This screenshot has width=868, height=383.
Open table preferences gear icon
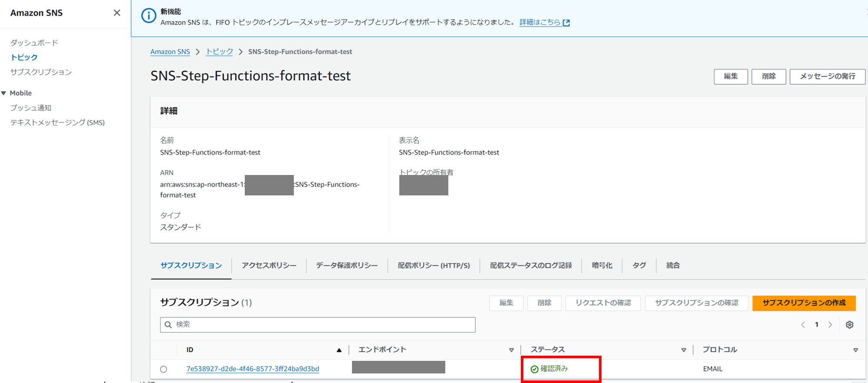(850, 325)
